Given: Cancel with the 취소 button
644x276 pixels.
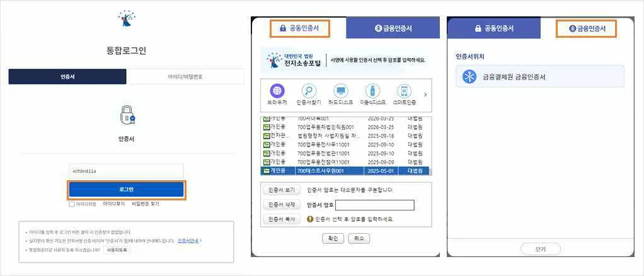Looking at the screenshot, I should pyautogui.click(x=359, y=239).
